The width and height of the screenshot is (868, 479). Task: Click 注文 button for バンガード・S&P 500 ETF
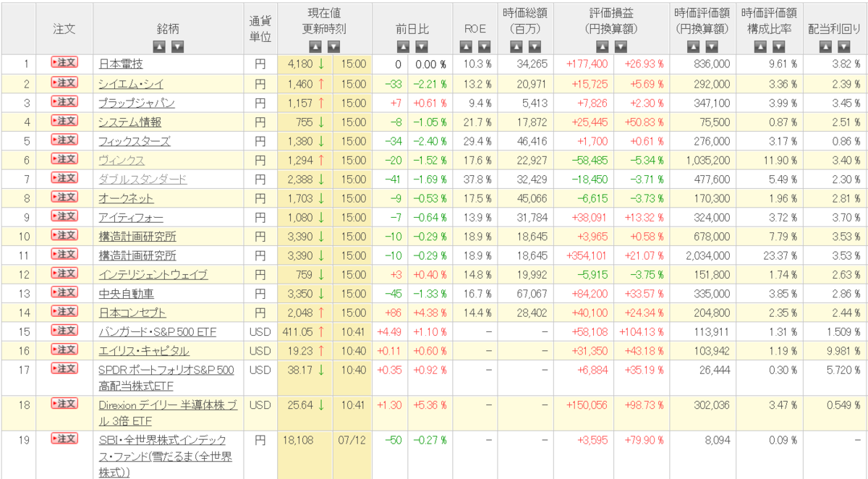pos(64,331)
